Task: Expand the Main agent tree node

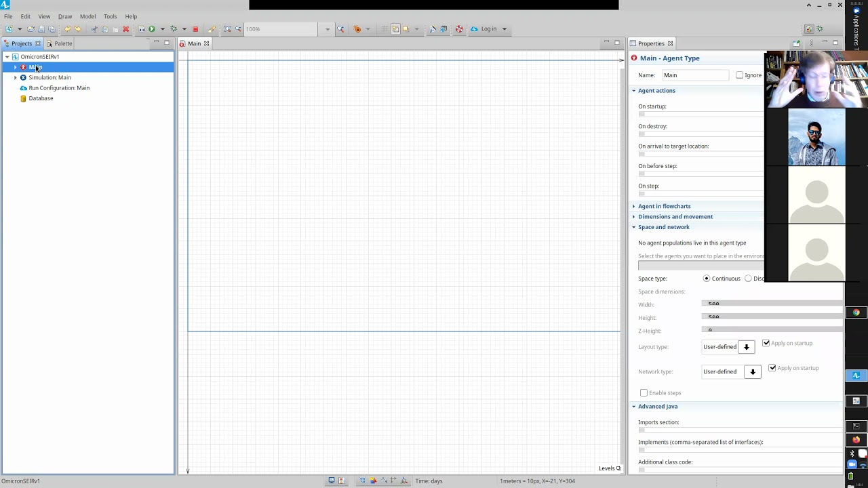Action: pos(15,67)
